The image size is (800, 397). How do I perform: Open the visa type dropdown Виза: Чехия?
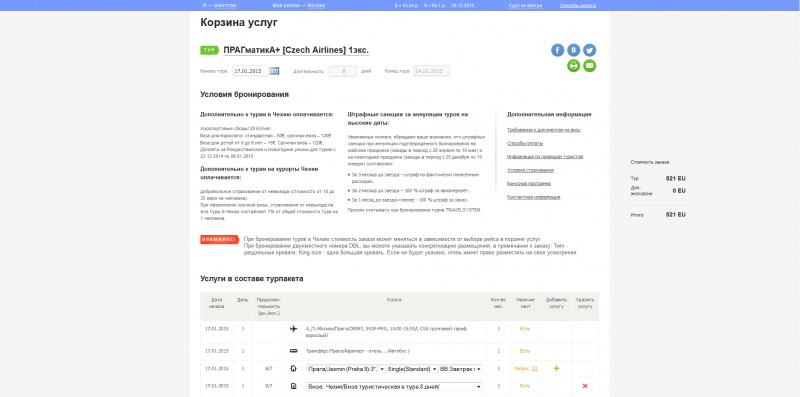click(394, 386)
